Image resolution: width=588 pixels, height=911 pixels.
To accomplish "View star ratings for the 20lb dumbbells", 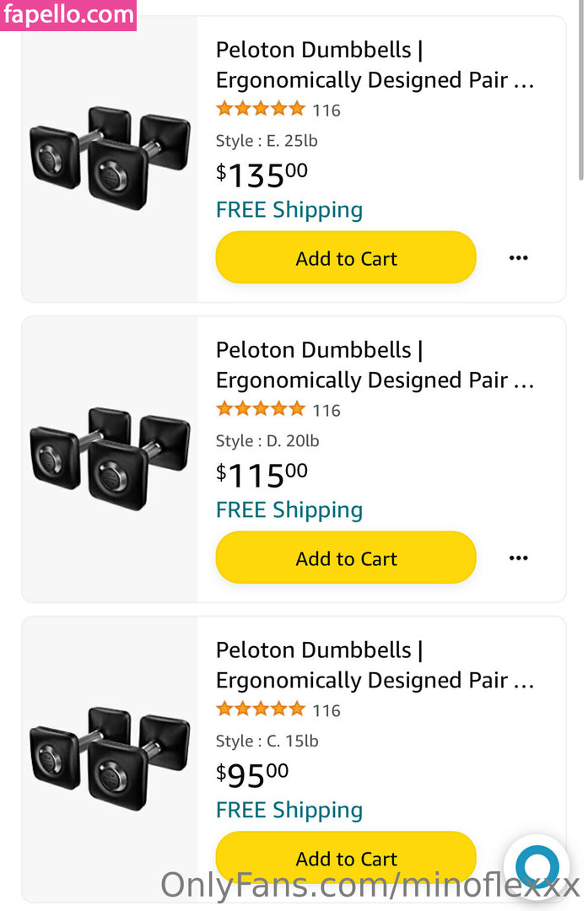I will [x=261, y=409].
